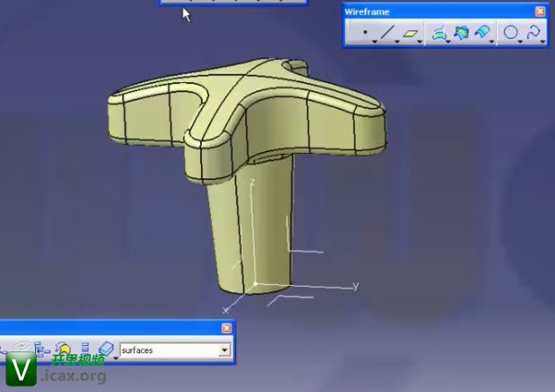555x392 pixels.
Task: Click the blue body box icon
Action: pyautogui.click(x=106, y=349)
